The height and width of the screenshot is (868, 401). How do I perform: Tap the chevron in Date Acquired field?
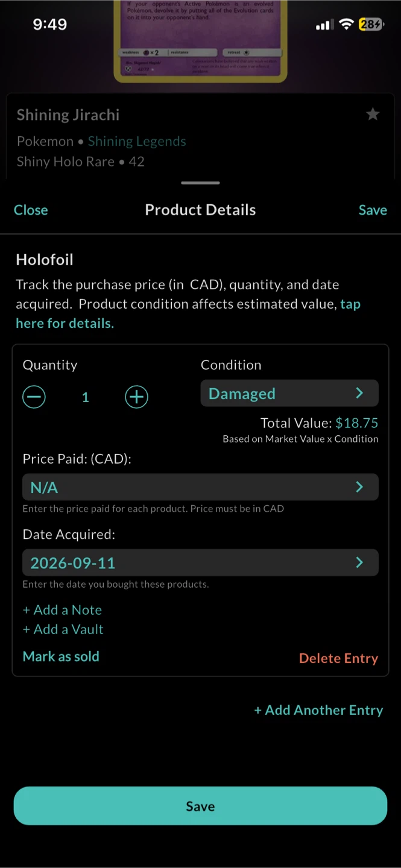(359, 562)
